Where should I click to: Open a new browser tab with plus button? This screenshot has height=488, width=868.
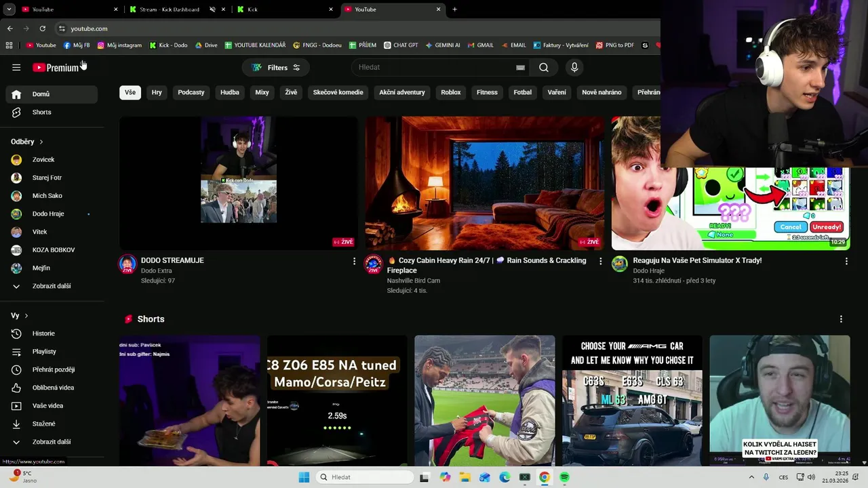pos(454,9)
